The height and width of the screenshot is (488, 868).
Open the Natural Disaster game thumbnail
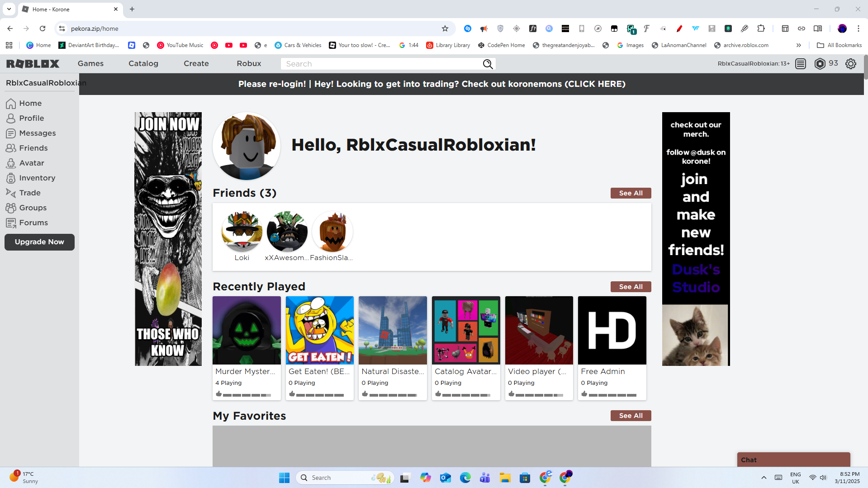pos(393,331)
